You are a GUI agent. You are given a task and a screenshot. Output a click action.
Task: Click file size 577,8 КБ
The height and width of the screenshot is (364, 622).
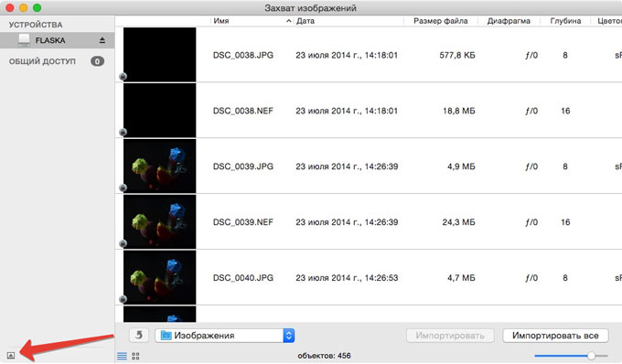(x=457, y=55)
